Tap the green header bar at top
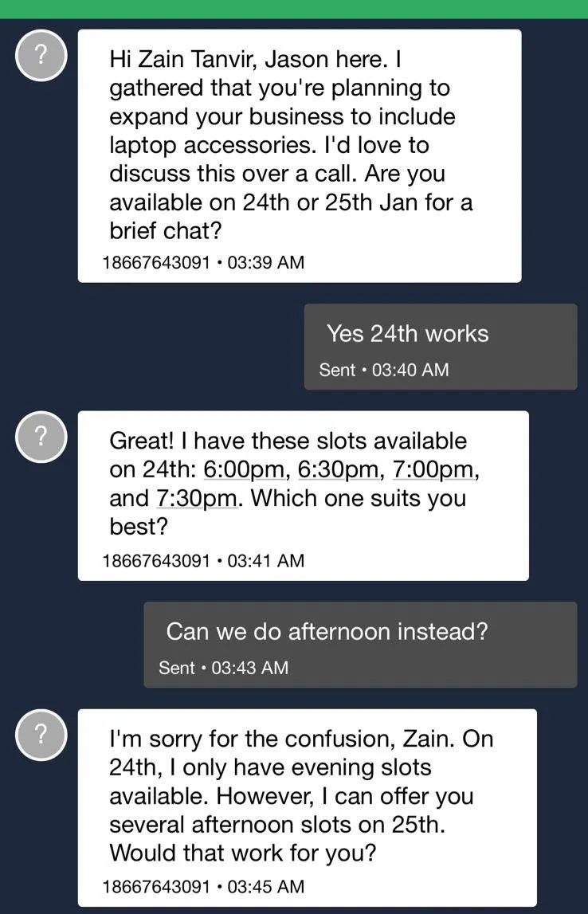Image resolution: width=588 pixels, height=914 pixels. (x=294, y=9)
